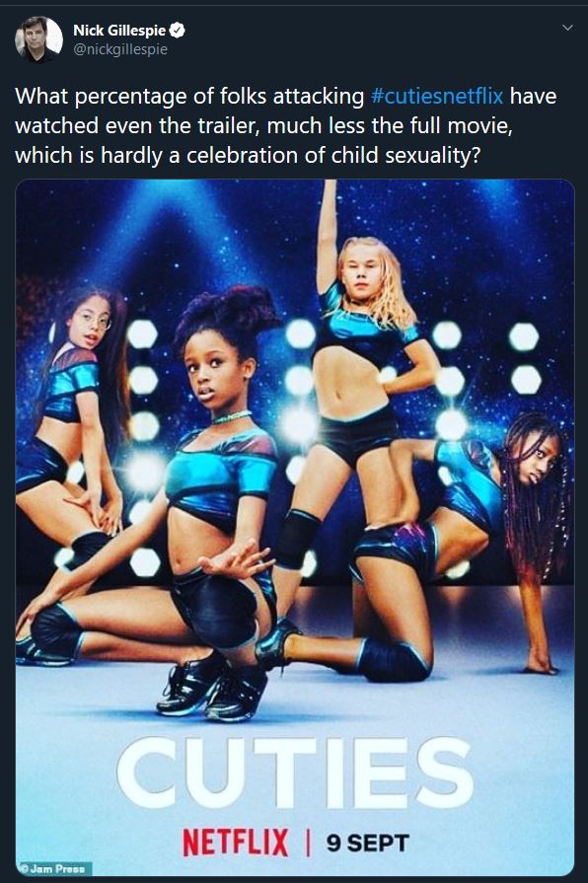
Task: Click the word "sexuality?" in tweet text
Action: coord(433,156)
